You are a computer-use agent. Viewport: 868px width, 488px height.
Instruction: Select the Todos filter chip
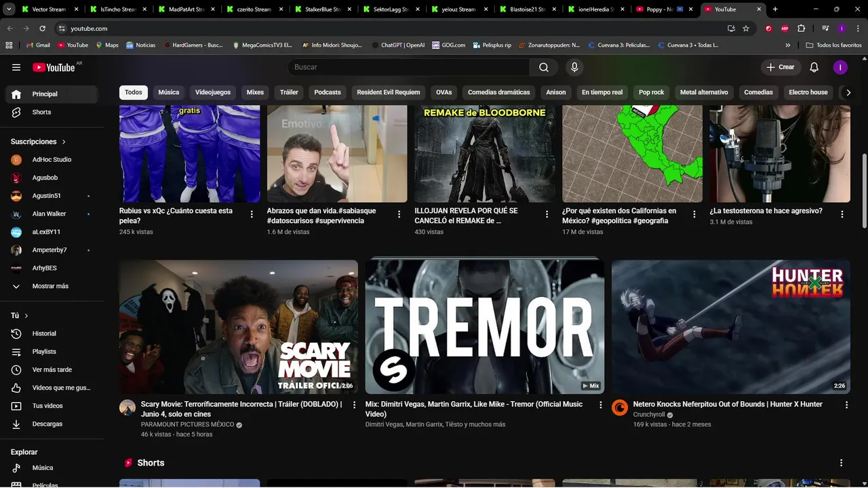[134, 92]
